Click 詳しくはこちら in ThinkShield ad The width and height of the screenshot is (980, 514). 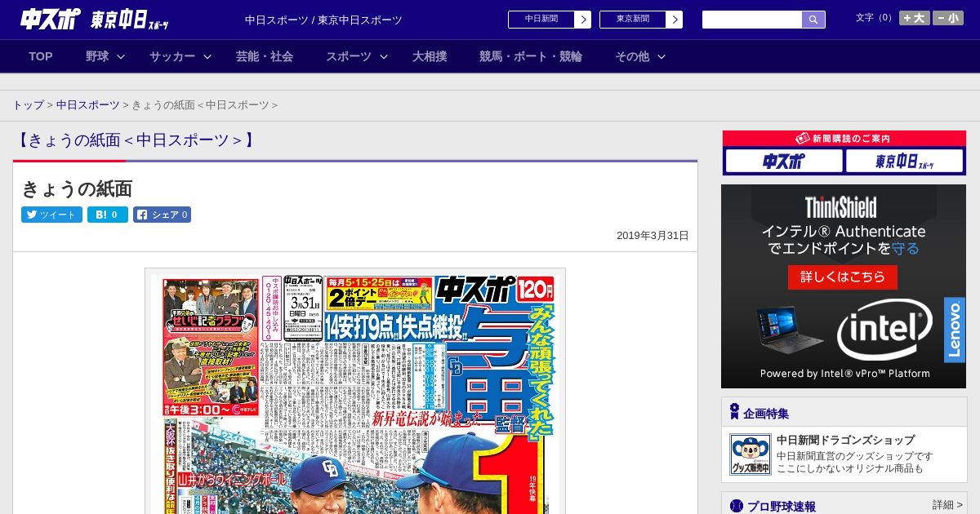click(x=843, y=277)
